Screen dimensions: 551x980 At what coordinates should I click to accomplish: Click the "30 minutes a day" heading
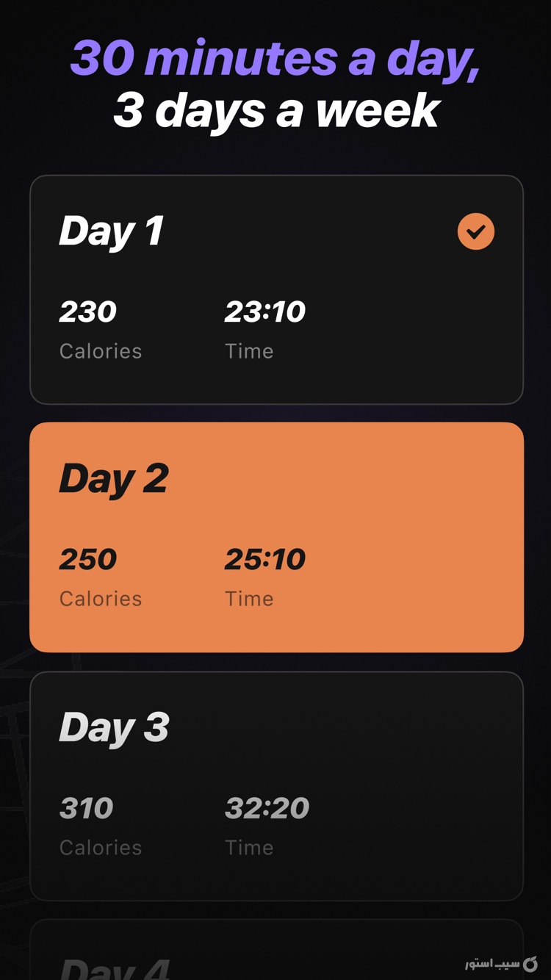coord(275,58)
